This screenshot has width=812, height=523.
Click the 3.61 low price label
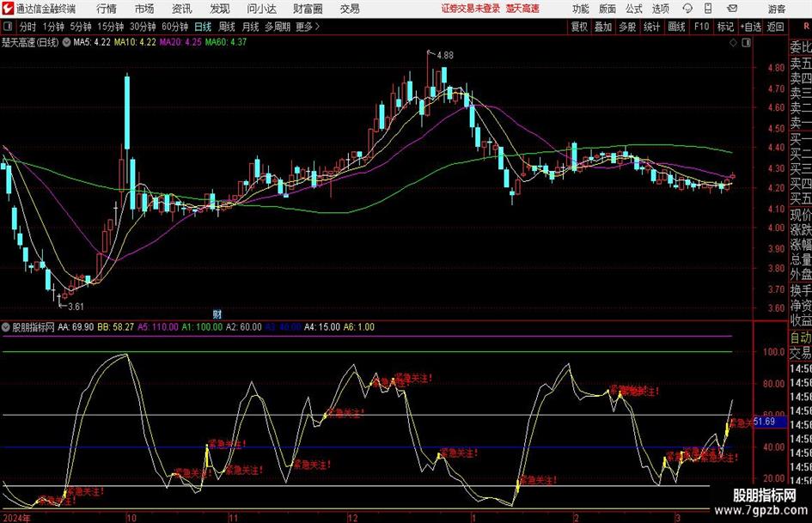tap(76, 306)
